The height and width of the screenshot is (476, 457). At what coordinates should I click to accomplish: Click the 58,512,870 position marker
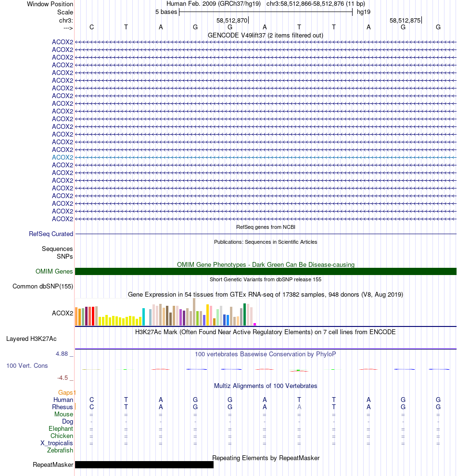click(x=232, y=20)
